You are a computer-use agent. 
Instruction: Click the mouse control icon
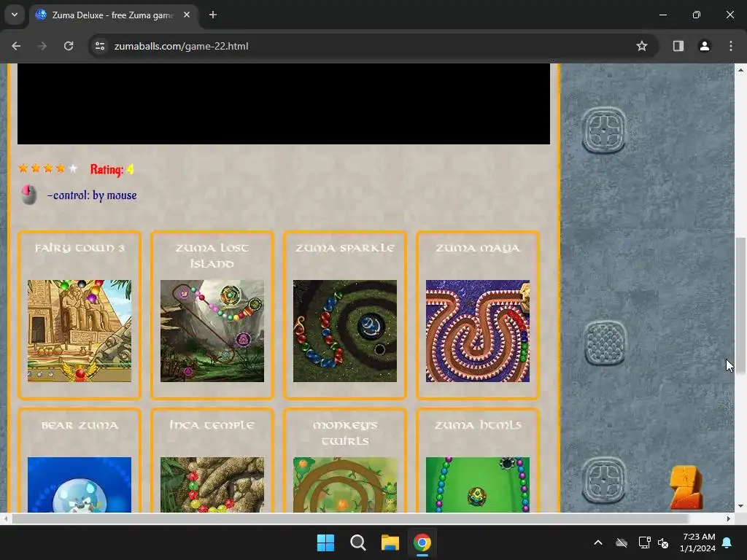pos(29,195)
